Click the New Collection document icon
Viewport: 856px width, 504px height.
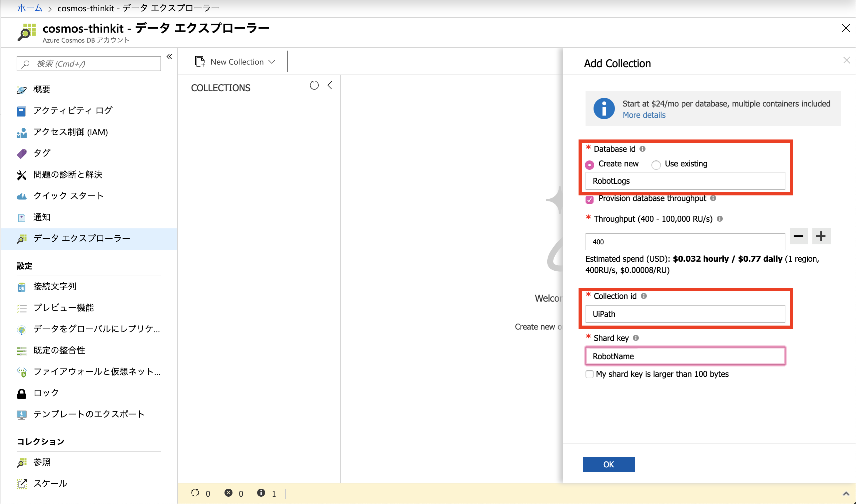tap(200, 62)
